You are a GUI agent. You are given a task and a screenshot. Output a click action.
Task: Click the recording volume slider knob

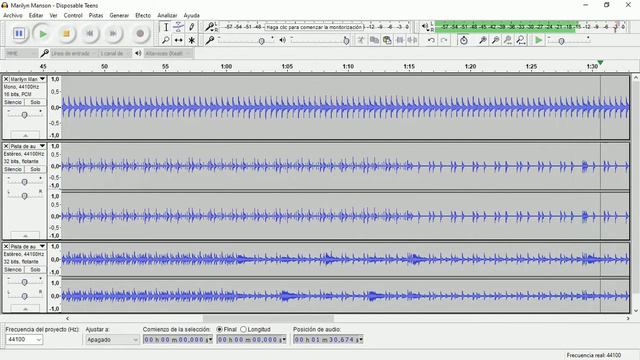262,41
